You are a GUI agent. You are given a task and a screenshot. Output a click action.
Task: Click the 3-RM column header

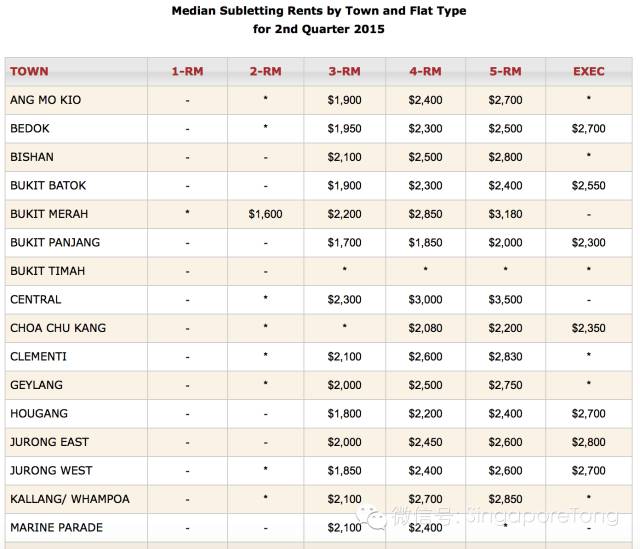pyautogui.click(x=344, y=71)
